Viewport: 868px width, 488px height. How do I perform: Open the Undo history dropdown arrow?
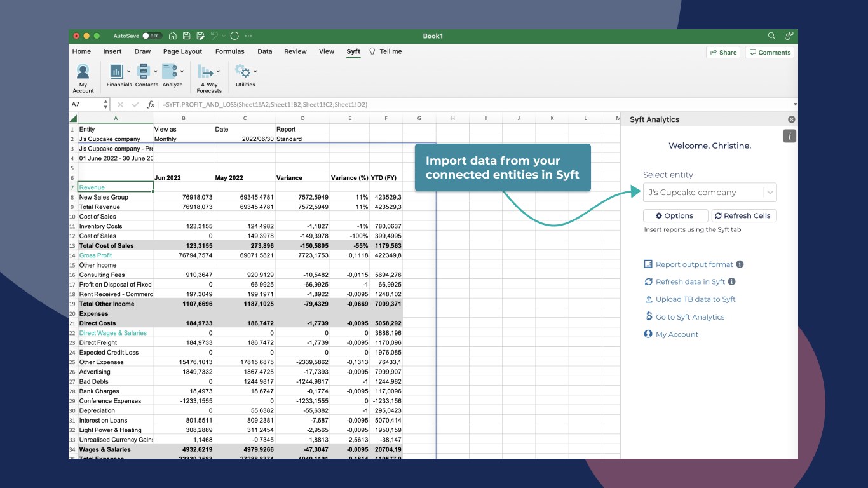tap(223, 36)
